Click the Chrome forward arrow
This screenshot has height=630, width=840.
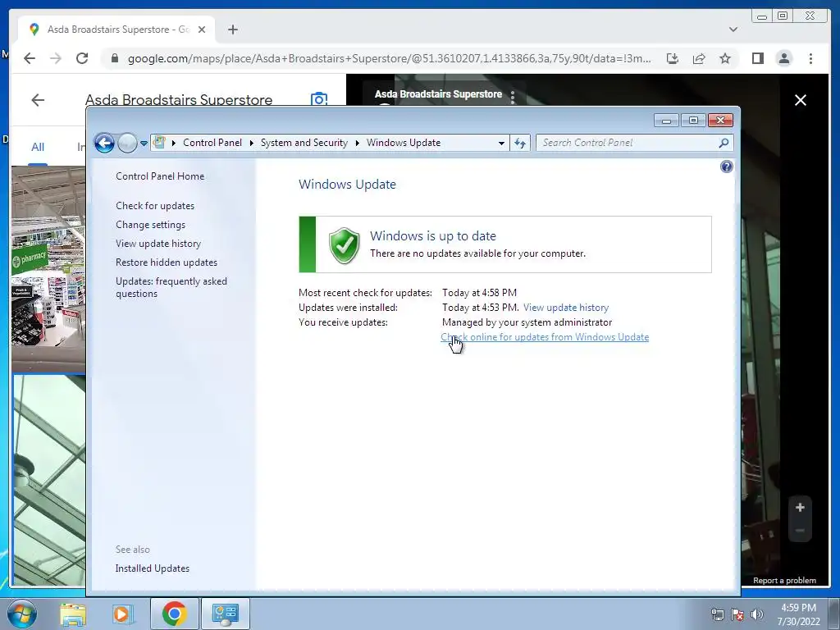tap(56, 58)
